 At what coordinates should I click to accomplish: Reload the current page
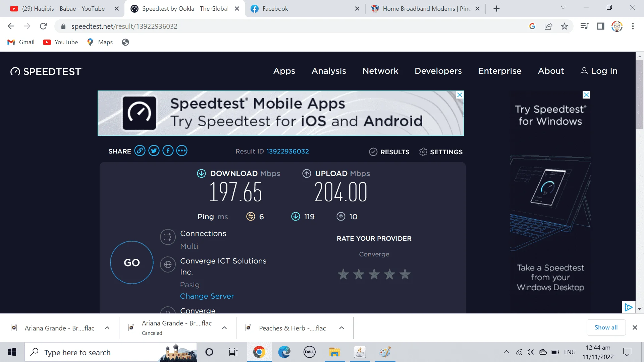(43, 26)
